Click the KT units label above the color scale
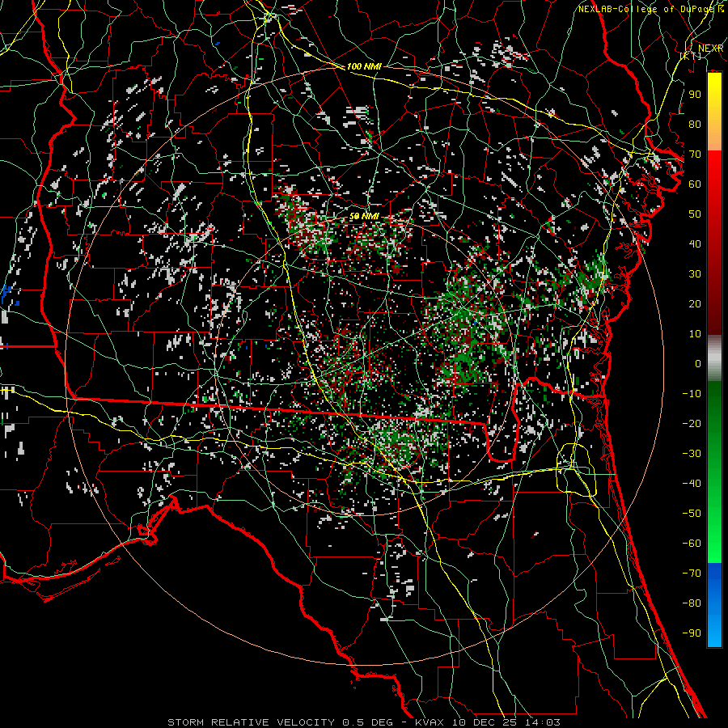The image size is (728, 728). pyautogui.click(x=690, y=56)
